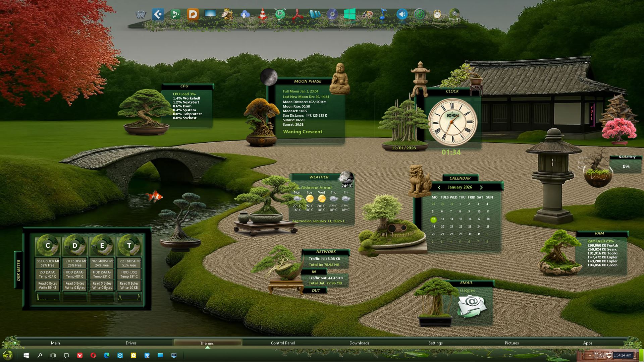
Task: Click the cloud download icon in dock
Action: click(x=245, y=14)
